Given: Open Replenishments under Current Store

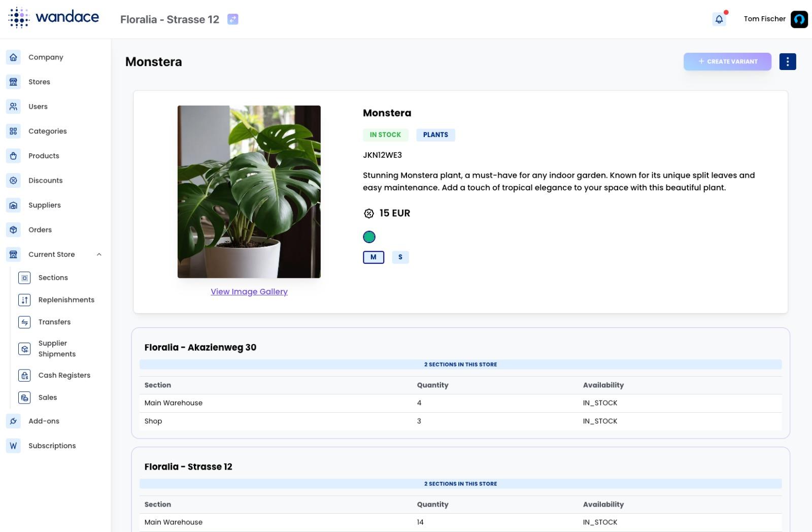Looking at the screenshot, I should [66, 300].
